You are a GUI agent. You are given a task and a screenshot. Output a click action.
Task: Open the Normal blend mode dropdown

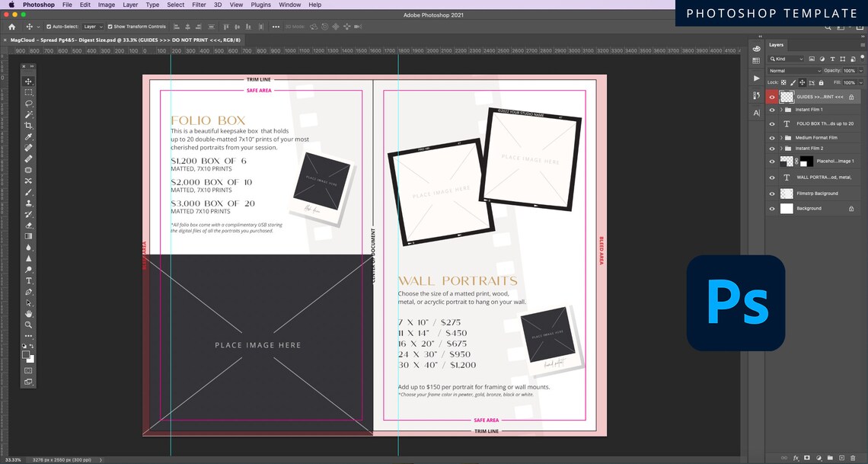[793, 71]
